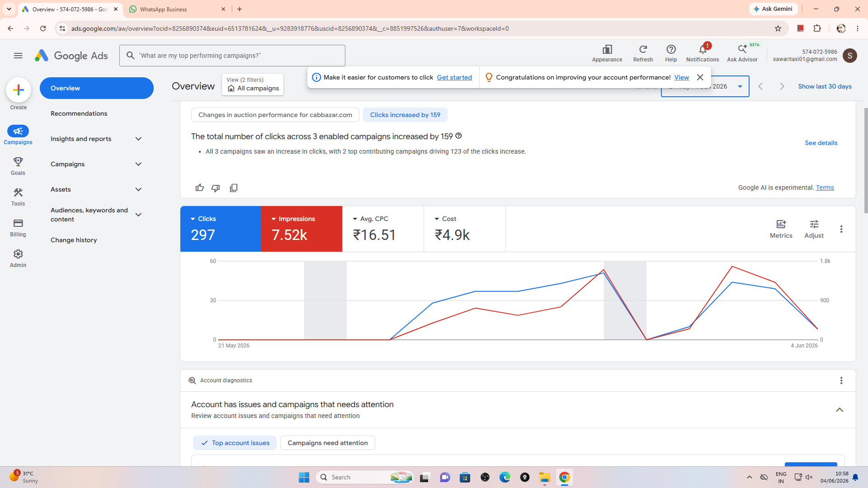
Task: Give thumbs down to the insight
Action: click(216, 188)
